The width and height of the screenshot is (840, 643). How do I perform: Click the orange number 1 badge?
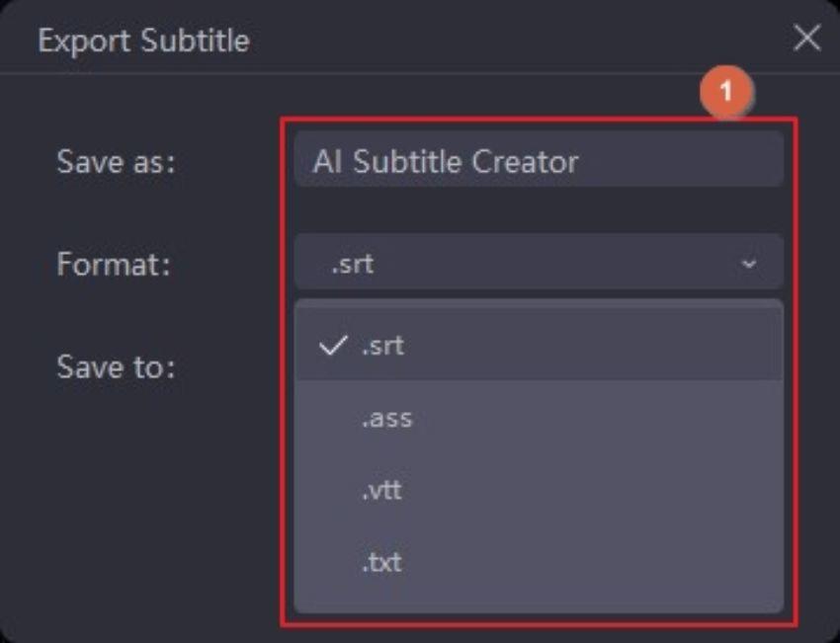click(x=726, y=93)
